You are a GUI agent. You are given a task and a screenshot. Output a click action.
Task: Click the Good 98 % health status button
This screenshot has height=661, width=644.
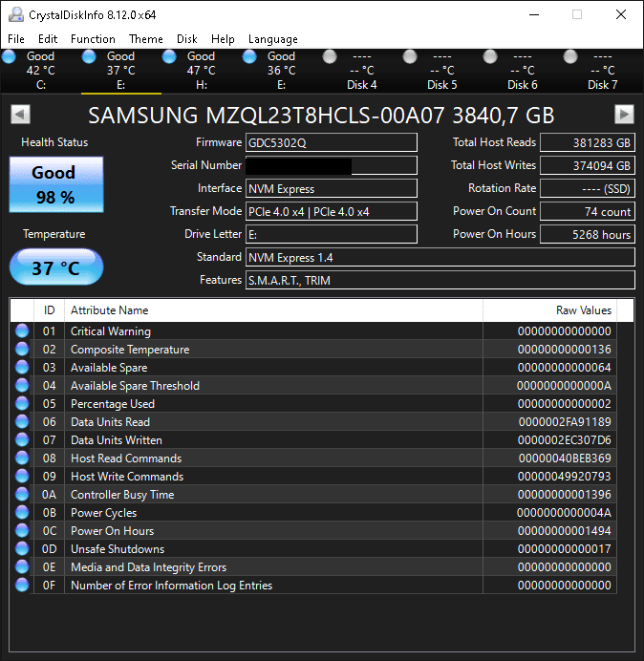(56, 184)
